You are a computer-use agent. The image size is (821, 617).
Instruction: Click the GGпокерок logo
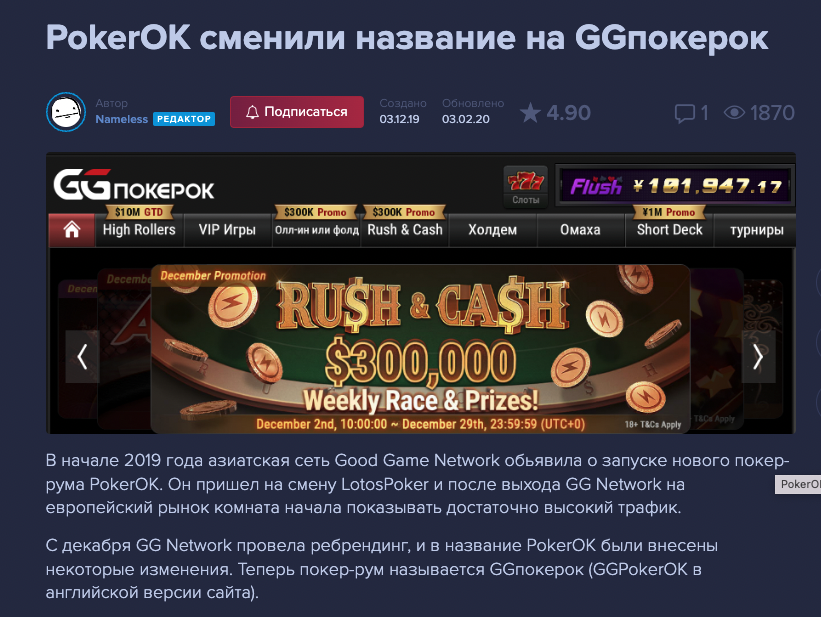pyautogui.click(x=134, y=184)
